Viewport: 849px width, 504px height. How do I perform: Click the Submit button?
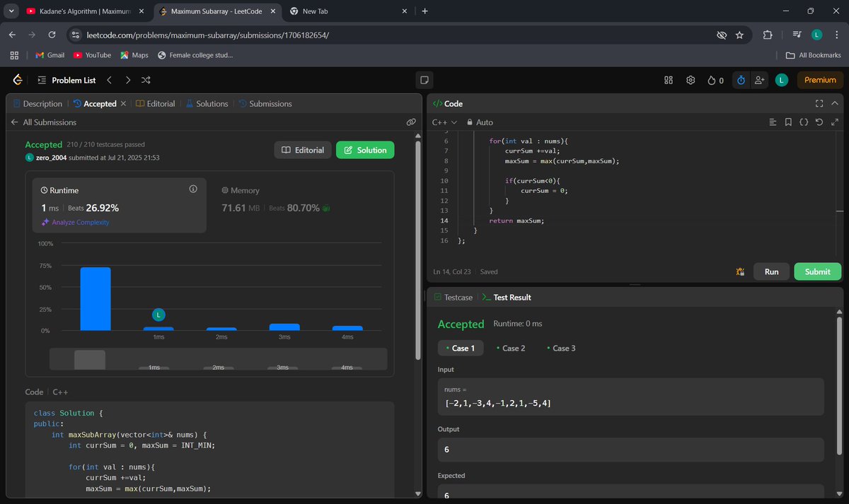tap(818, 271)
